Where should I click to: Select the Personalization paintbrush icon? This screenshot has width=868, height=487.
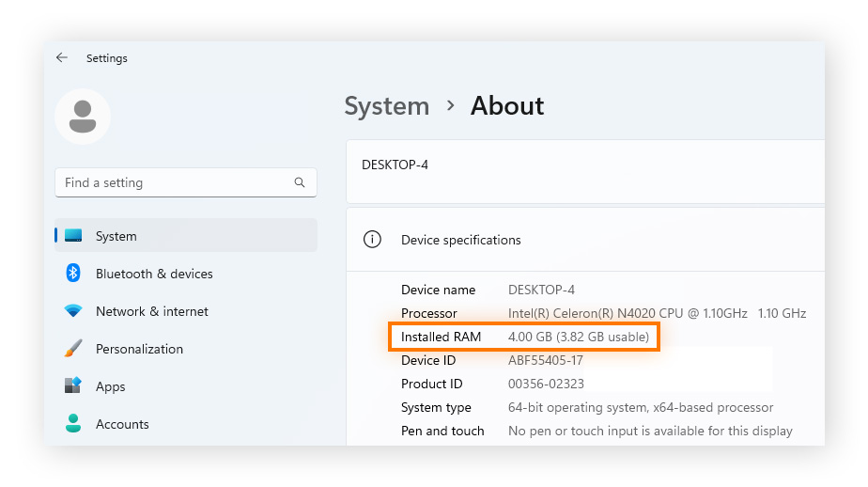pyautogui.click(x=73, y=349)
